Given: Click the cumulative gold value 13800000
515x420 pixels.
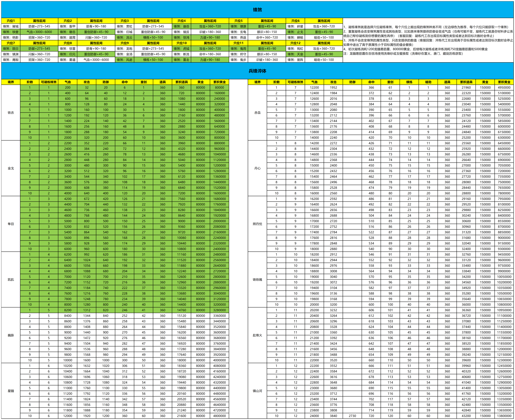Looking at the screenshot, I should (x=504, y=416).
